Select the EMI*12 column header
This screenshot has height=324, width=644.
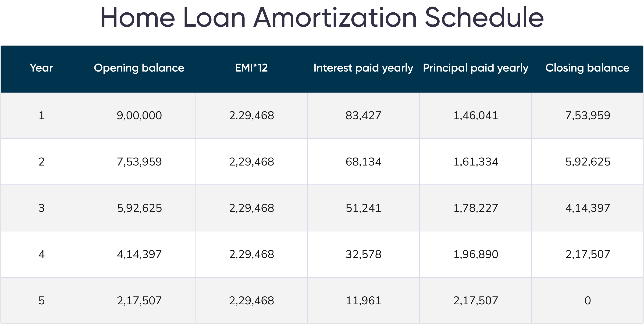251,68
